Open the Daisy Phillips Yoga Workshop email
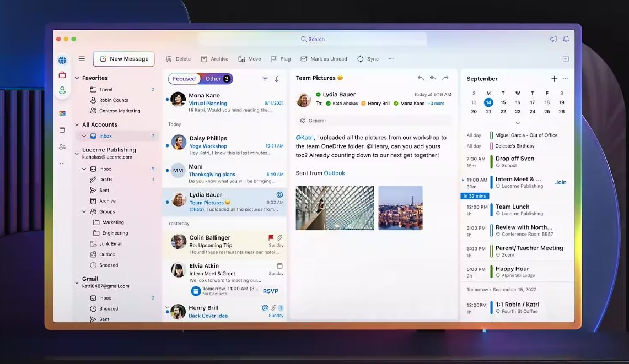The height and width of the screenshot is (364, 629). (225, 145)
